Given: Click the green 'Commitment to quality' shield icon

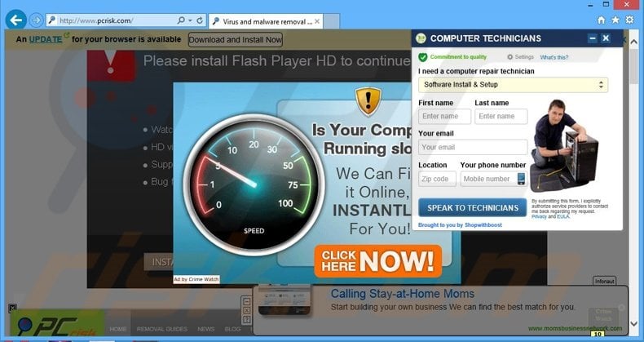Looking at the screenshot, I should point(422,57).
